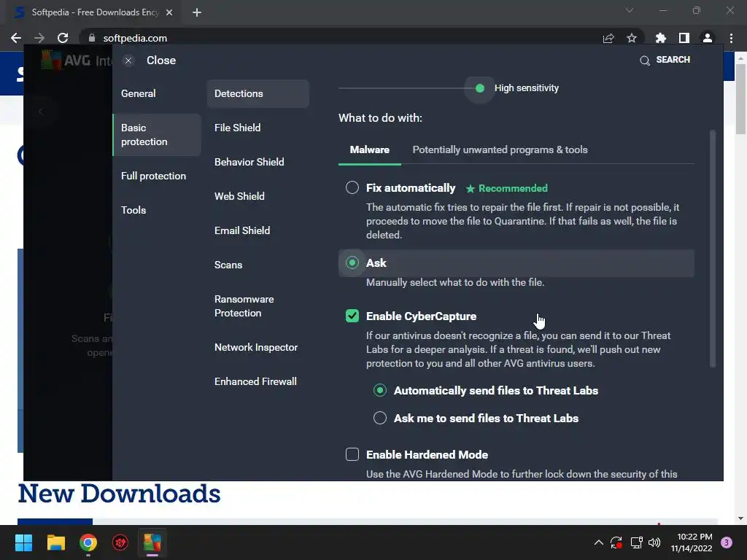Open Chrome profile avatar
Screen dimensions: 747x560
coord(708,38)
